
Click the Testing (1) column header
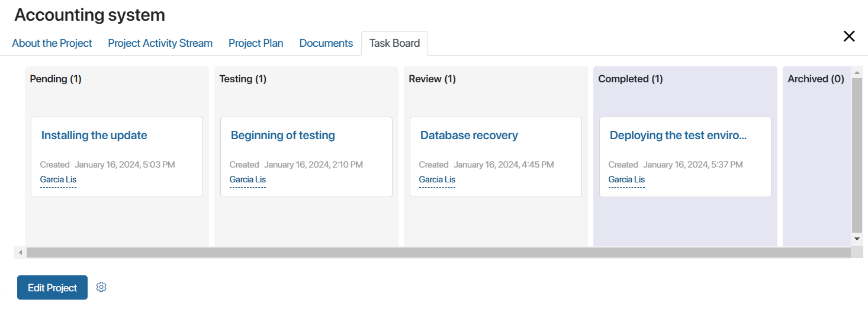point(243,79)
